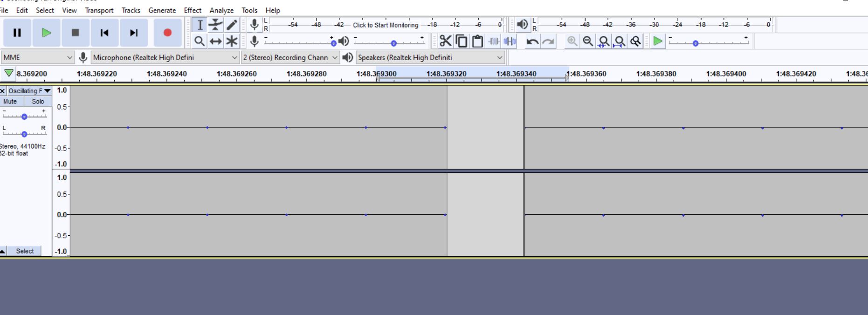
Task: Play at speed with the small green play icon
Action: tap(658, 41)
